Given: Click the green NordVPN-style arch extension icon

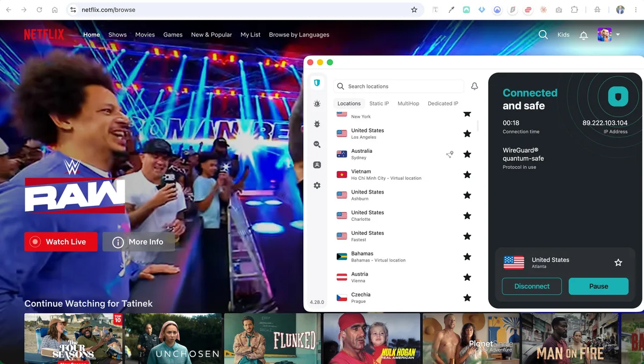Looking at the screenshot, I should click(466, 10).
